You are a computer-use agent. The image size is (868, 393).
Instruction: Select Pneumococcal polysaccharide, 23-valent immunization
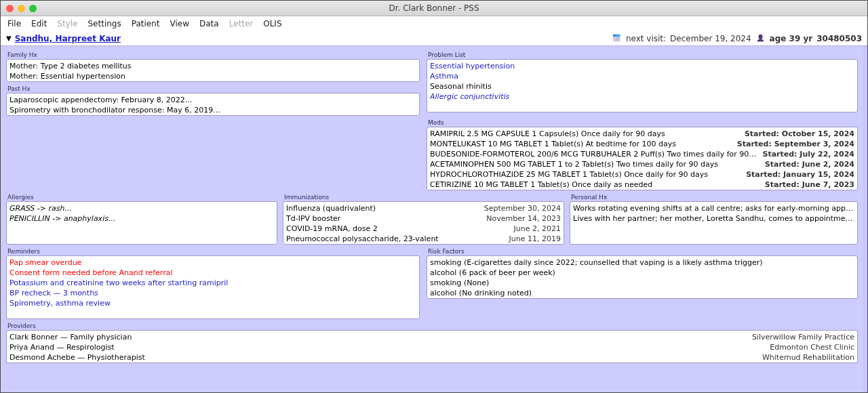coord(423,239)
